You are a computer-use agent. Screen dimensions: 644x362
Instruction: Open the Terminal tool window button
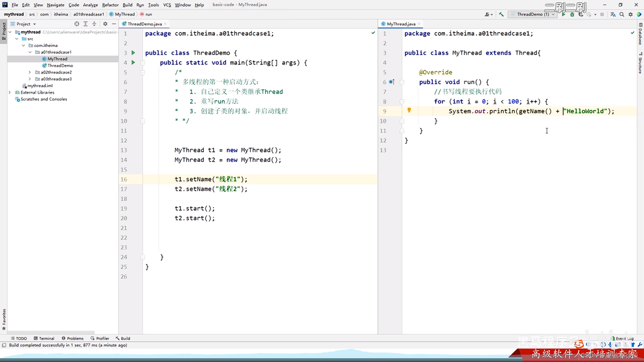pyautogui.click(x=44, y=338)
